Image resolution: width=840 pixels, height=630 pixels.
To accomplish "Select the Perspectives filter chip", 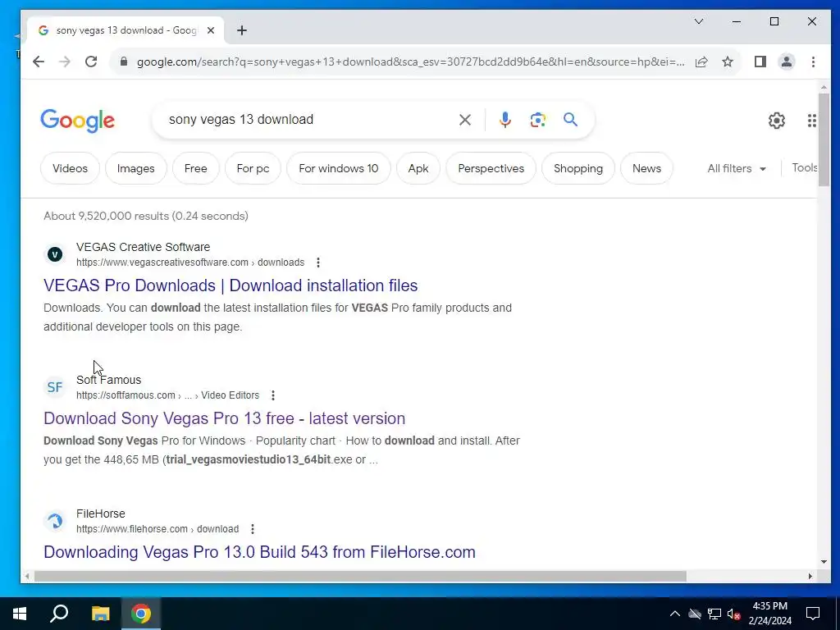I will [x=491, y=168].
